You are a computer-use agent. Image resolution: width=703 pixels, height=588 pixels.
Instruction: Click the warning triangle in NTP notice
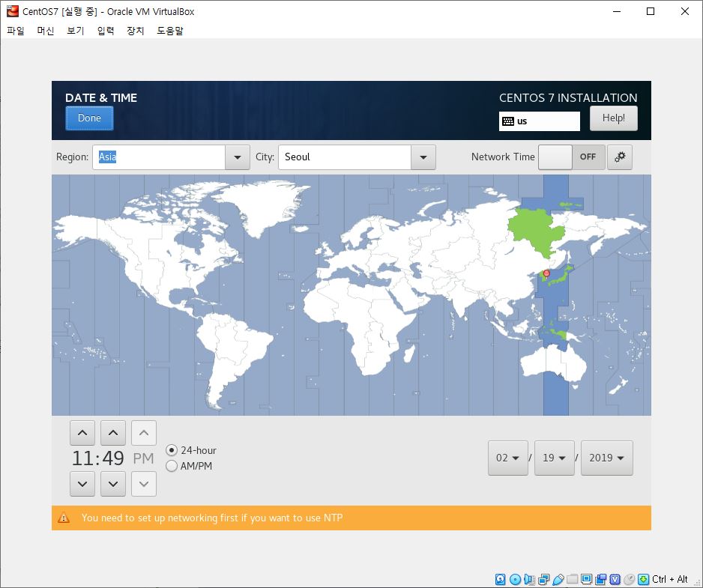point(64,518)
